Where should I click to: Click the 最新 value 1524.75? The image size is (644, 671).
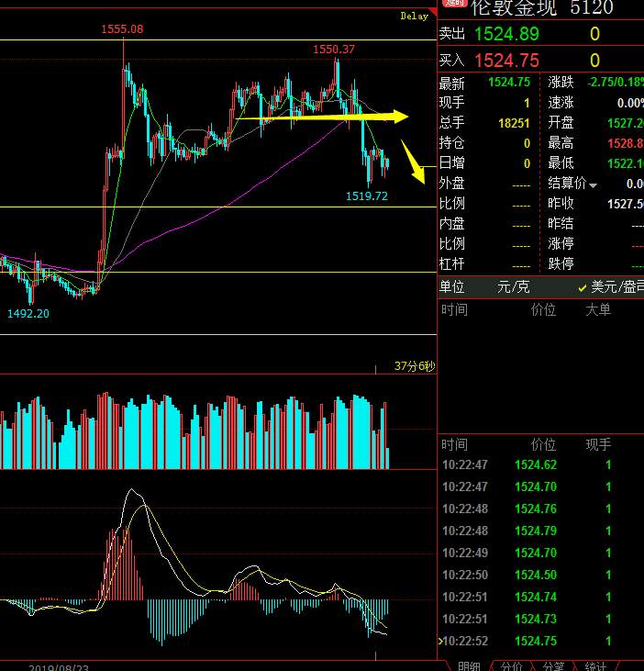pos(509,83)
